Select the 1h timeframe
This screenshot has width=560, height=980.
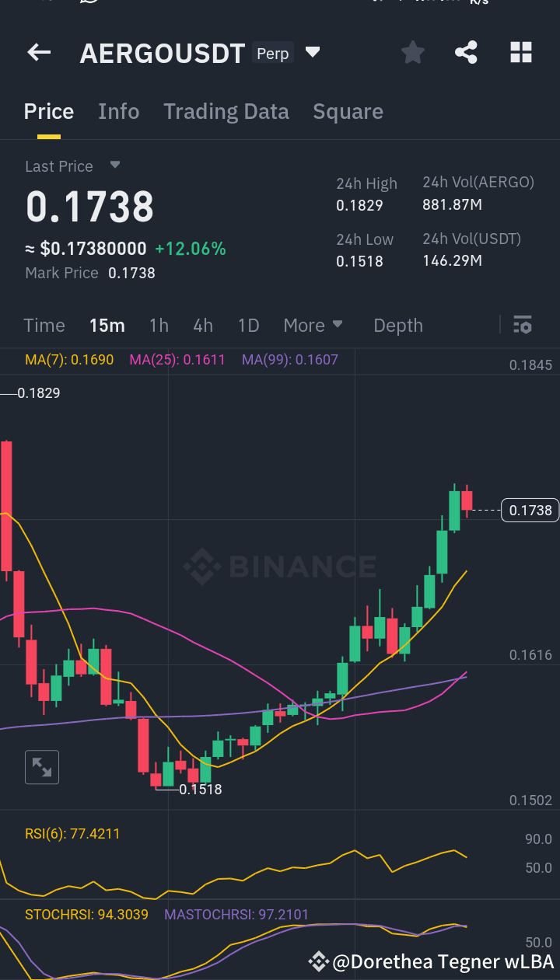159,325
